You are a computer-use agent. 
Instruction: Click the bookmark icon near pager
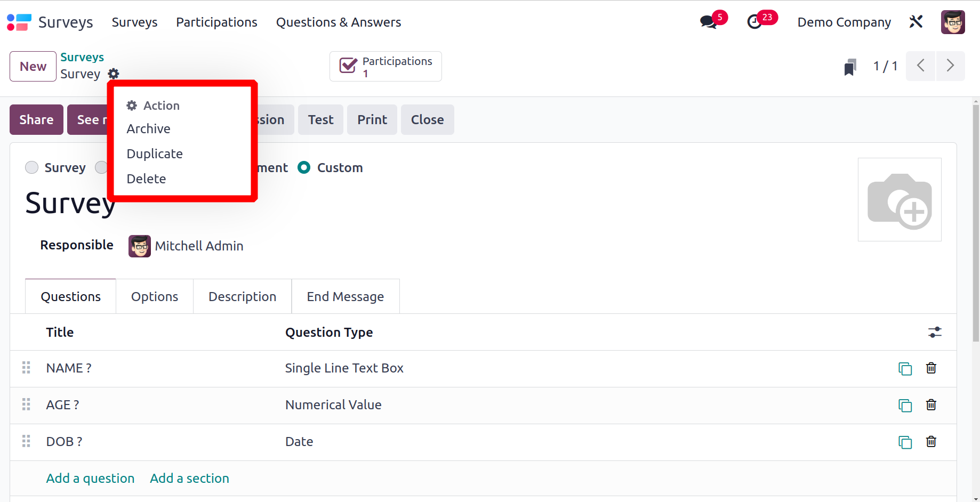(850, 67)
